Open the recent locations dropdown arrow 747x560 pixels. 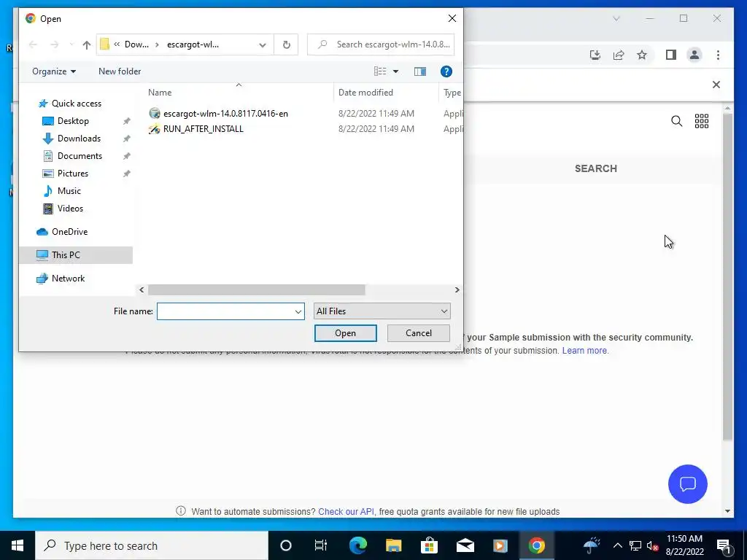click(x=71, y=44)
